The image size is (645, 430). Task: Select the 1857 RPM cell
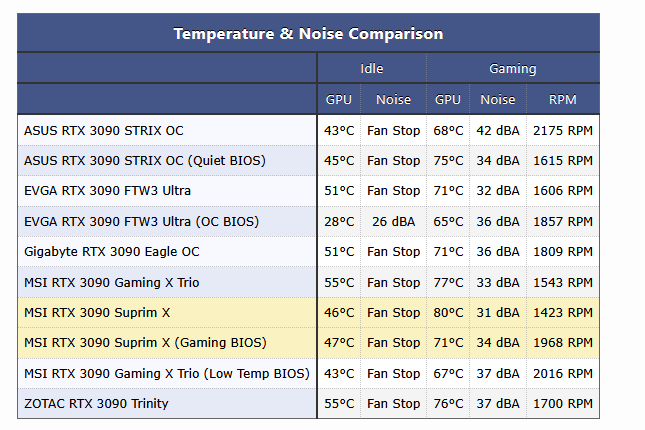point(563,221)
